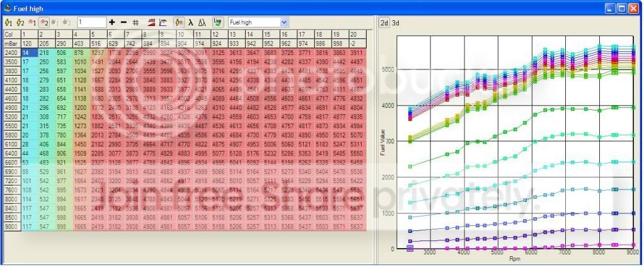Select the fuel map 1 lightning icon

click(x=8, y=22)
